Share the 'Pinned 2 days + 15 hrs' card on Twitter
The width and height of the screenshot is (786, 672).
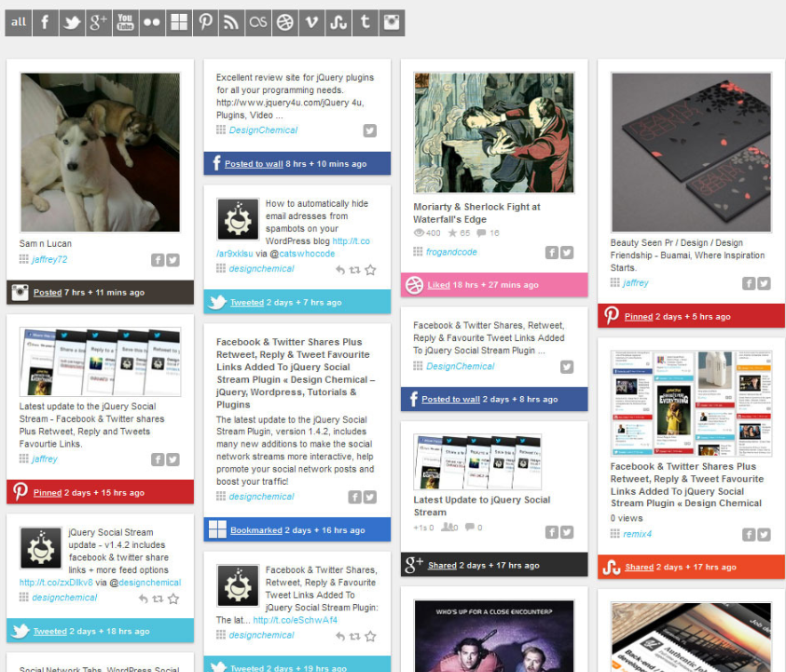pos(172,459)
